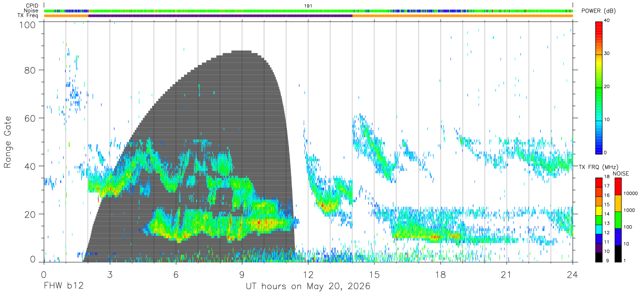This screenshot has height=297, width=644.
Task: Click the 3 tick on UT hours axis
Action: (x=110, y=274)
